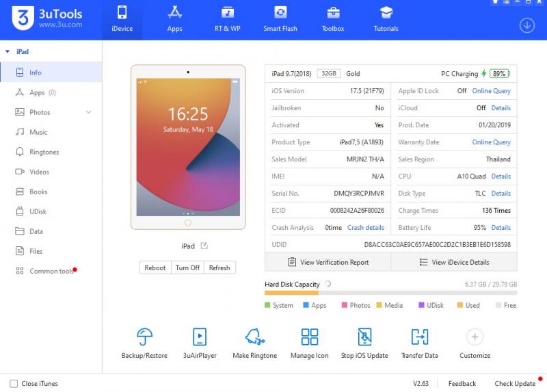Click the Refresh button
Image resolution: width=547 pixels, height=392 pixels.
pos(219,267)
